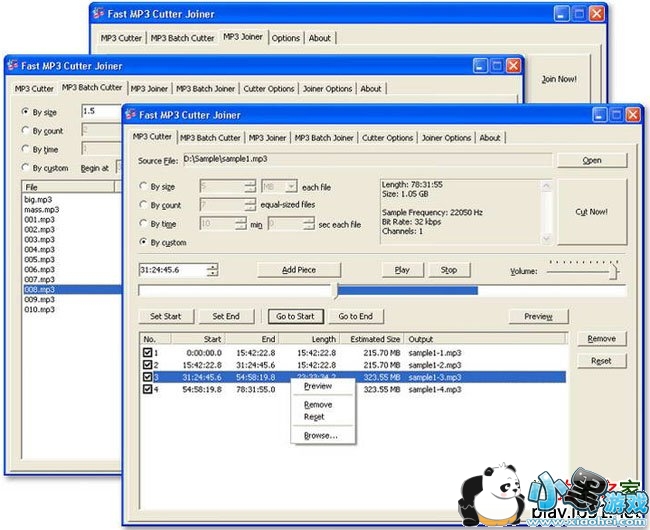Click the app icon in front window title bar

pyautogui.click(x=131, y=114)
